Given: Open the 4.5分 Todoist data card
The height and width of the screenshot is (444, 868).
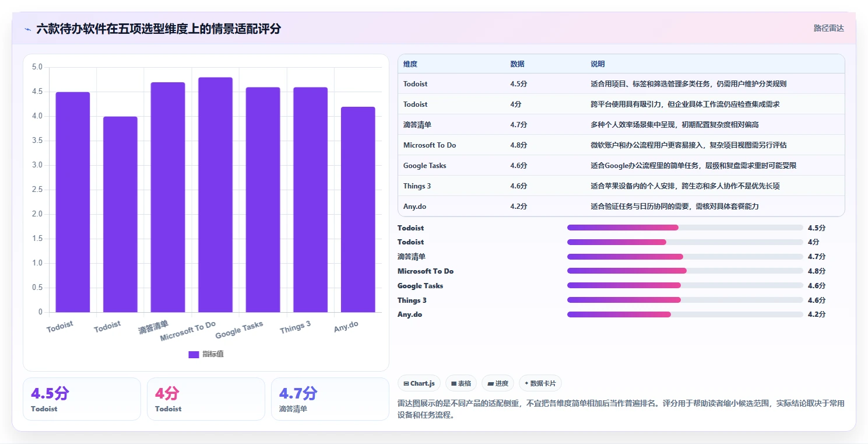Looking at the screenshot, I should point(82,399).
